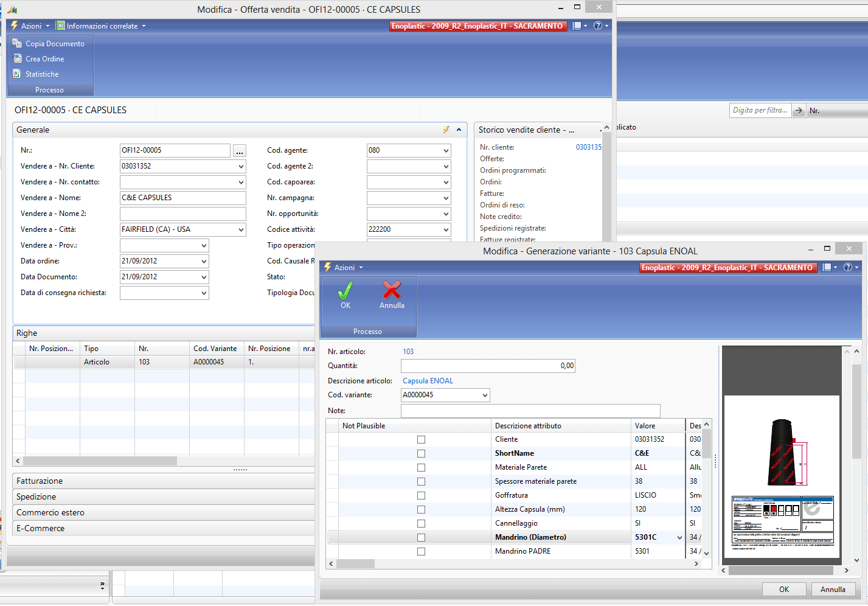Click the help icon in Offerta vendita window

598,26
